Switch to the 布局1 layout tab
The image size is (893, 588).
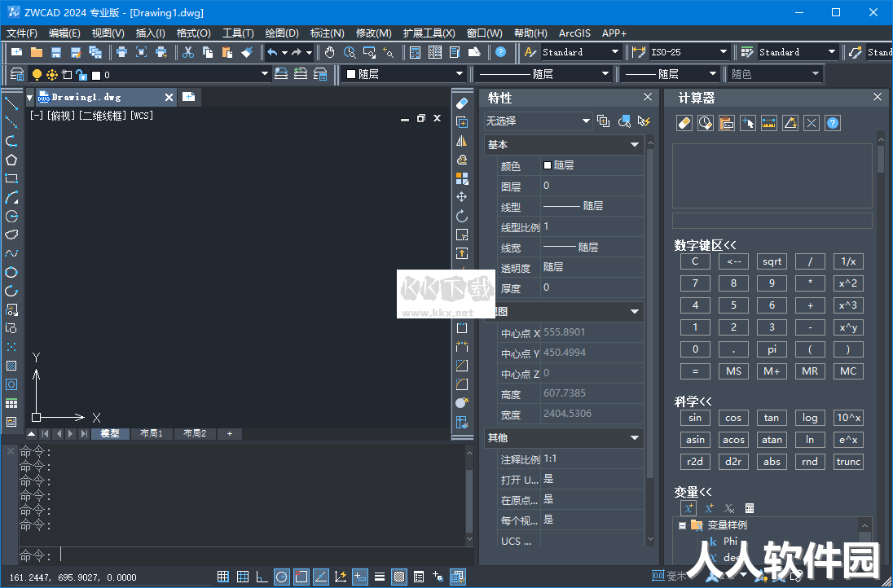152,434
